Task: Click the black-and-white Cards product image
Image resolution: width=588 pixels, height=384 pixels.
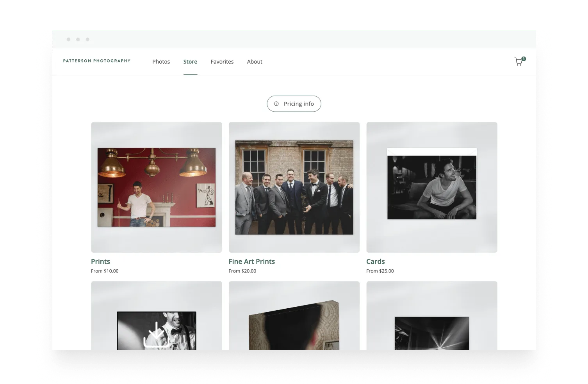Action: (431, 187)
